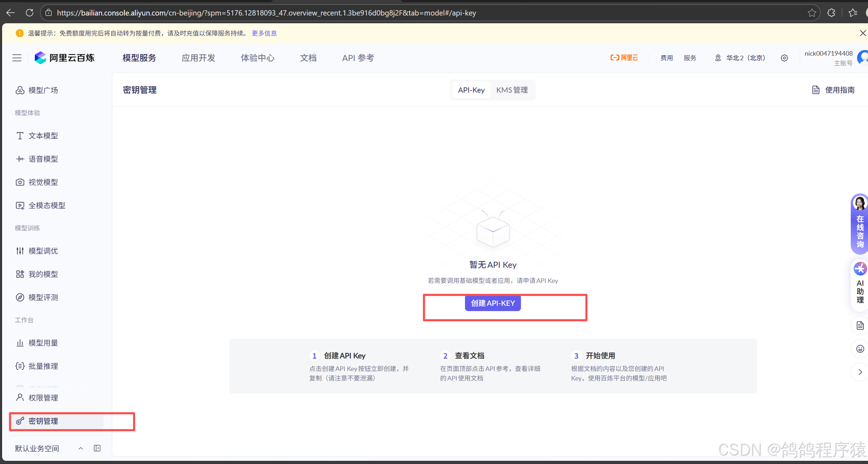Image resolution: width=868 pixels, height=464 pixels.
Task: Collapse sidebar using panel icon near 默认业务空间
Action: point(97,448)
